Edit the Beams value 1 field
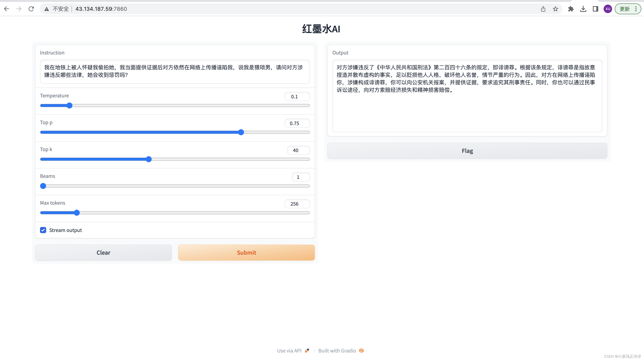 coord(301,177)
